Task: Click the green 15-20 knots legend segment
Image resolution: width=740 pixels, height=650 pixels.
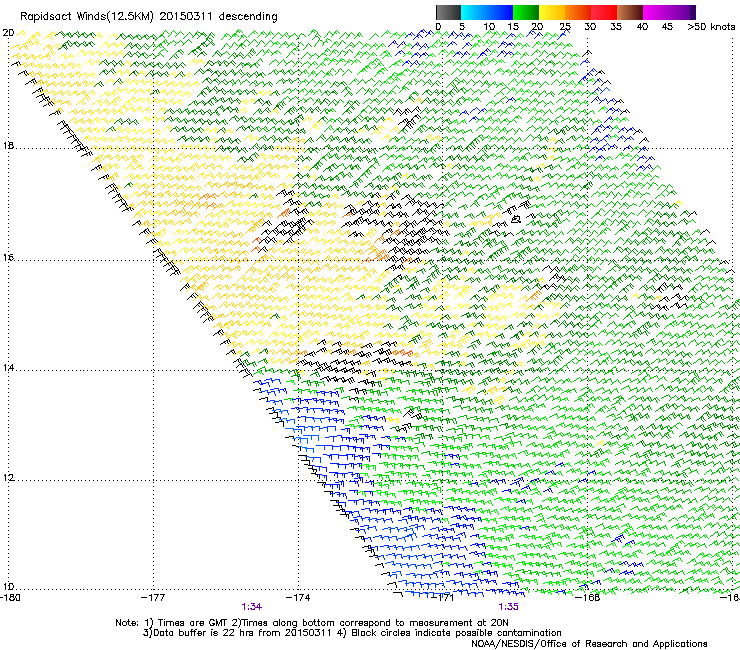Action: (526, 12)
